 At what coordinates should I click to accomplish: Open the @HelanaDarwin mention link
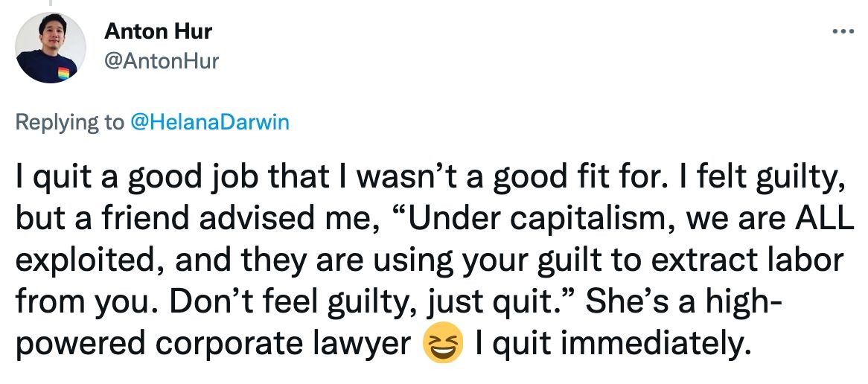point(209,122)
